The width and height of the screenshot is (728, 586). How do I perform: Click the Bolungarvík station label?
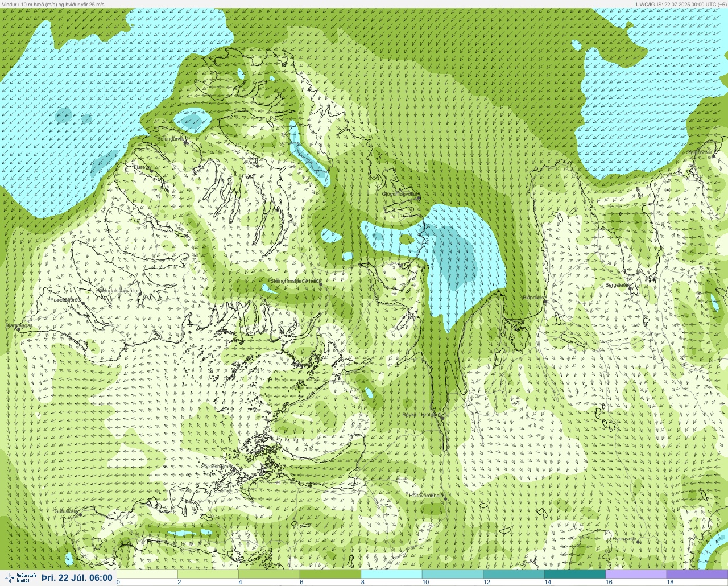point(171,138)
